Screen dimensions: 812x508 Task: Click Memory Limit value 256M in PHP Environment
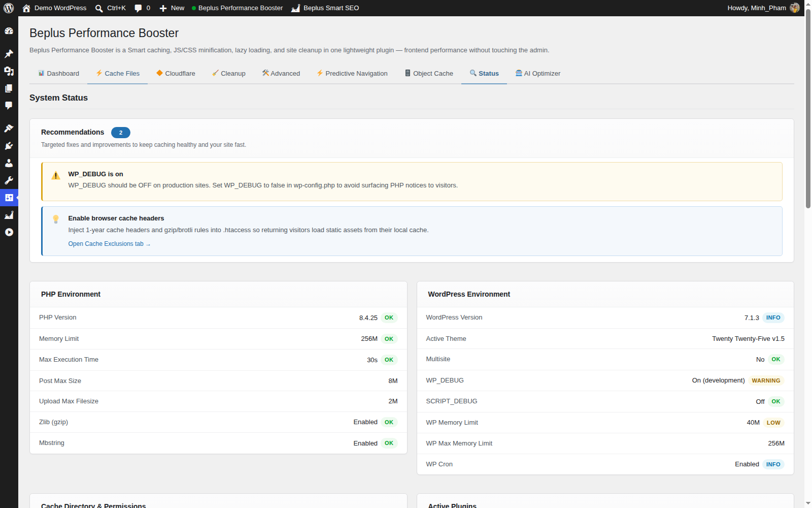click(x=369, y=339)
